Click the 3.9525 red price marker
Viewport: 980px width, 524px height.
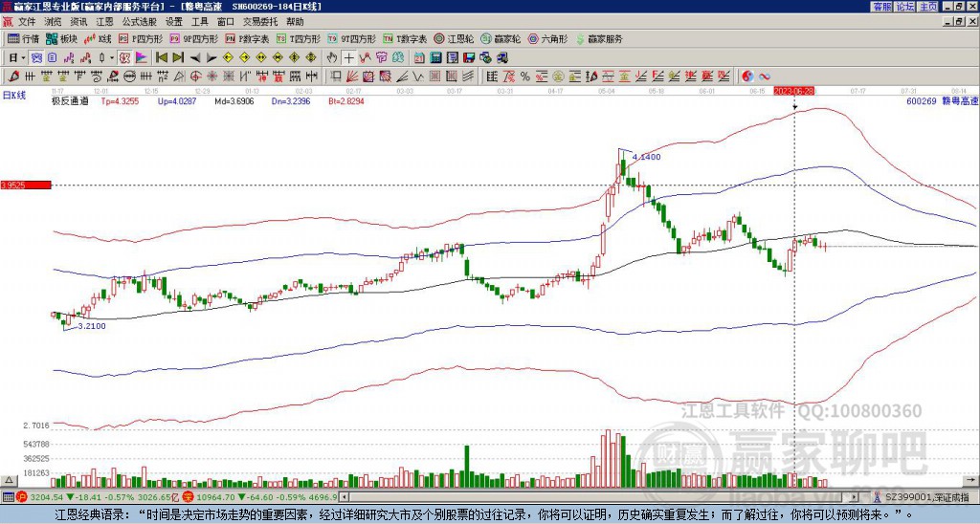(x=25, y=186)
